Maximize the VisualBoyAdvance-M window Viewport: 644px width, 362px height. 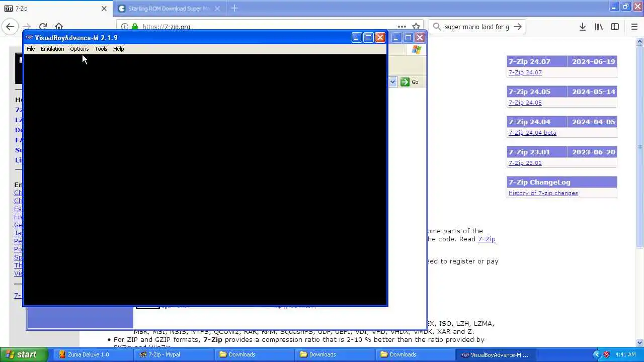click(368, 38)
